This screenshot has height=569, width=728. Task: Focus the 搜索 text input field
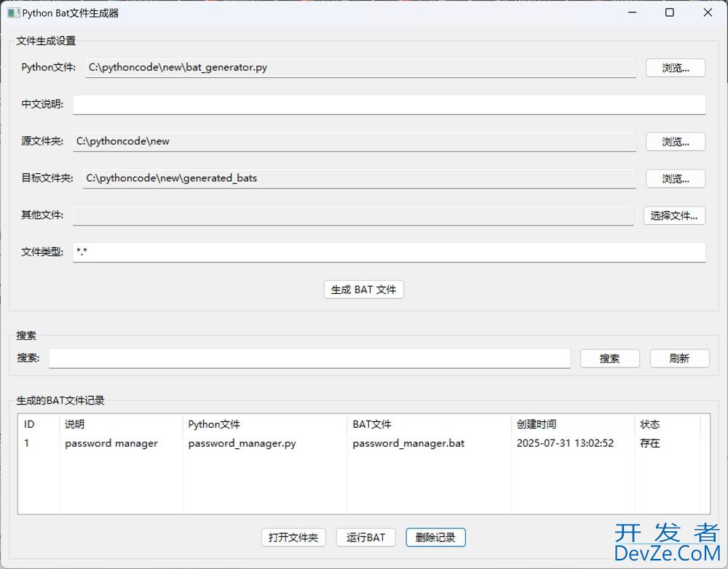click(x=309, y=358)
